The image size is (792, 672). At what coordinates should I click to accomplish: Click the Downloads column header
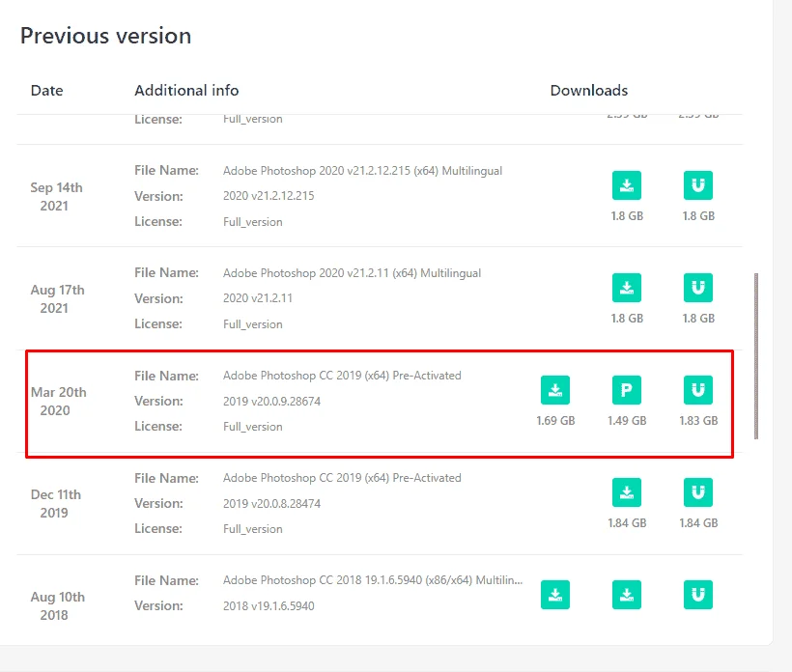[589, 91]
